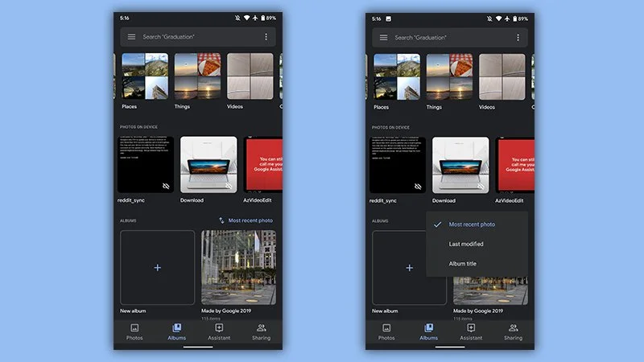Switch to Photos tab on left phone
Image resolution: width=644 pixels, height=362 pixels.
pos(134,331)
